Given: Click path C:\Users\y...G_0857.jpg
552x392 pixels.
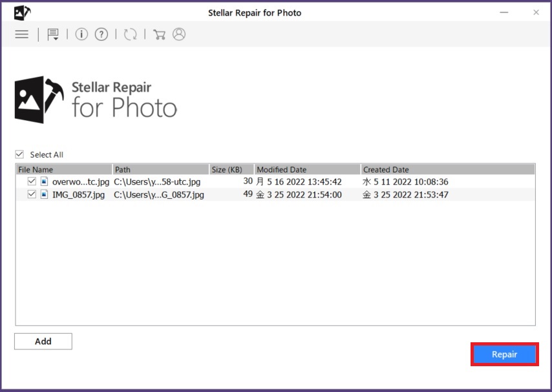Looking at the screenshot, I should click(159, 194).
